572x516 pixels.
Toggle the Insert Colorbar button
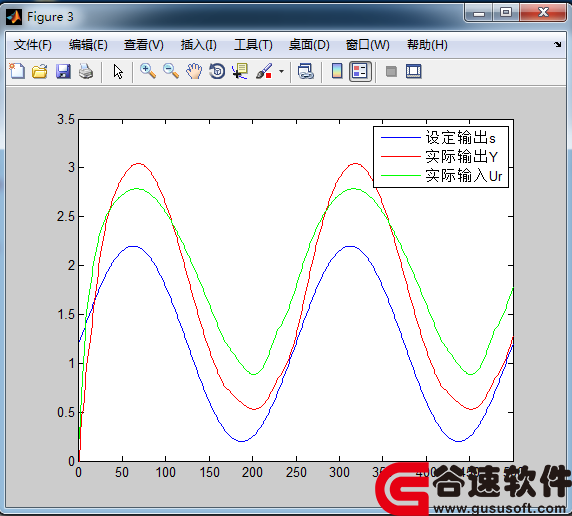[337, 71]
